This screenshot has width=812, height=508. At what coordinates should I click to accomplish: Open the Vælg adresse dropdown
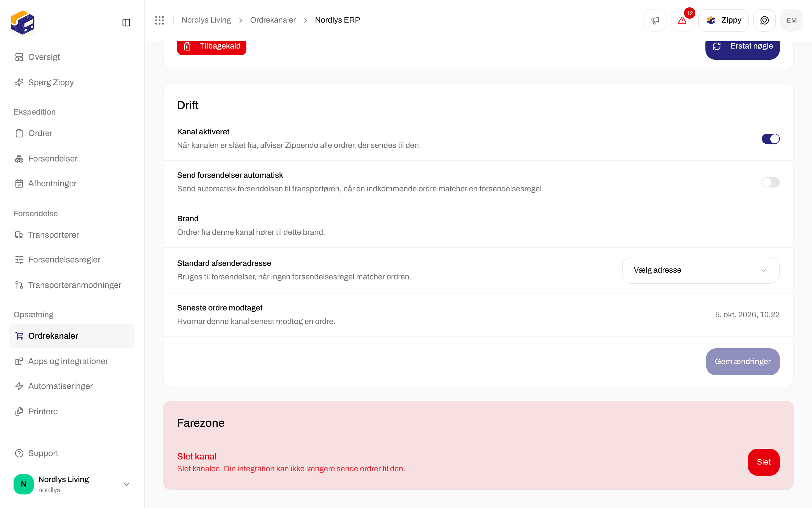701,270
